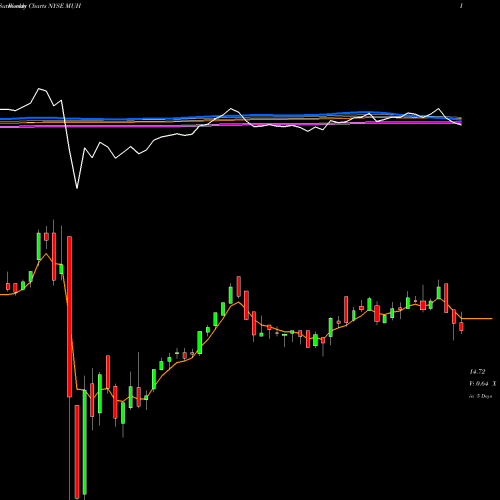Click the "V: 0.64 X" volume label
The height and width of the screenshot is (500, 500).
click(483, 384)
